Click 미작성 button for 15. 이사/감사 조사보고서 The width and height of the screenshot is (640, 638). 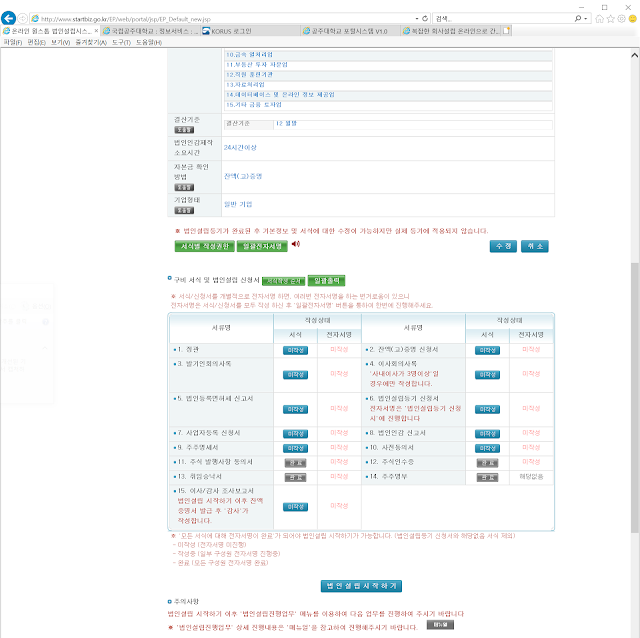click(295, 507)
